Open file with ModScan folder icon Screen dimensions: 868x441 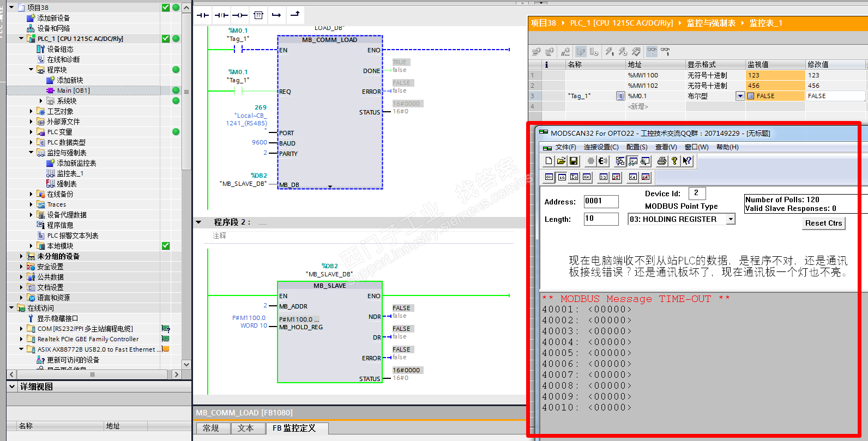click(x=561, y=161)
